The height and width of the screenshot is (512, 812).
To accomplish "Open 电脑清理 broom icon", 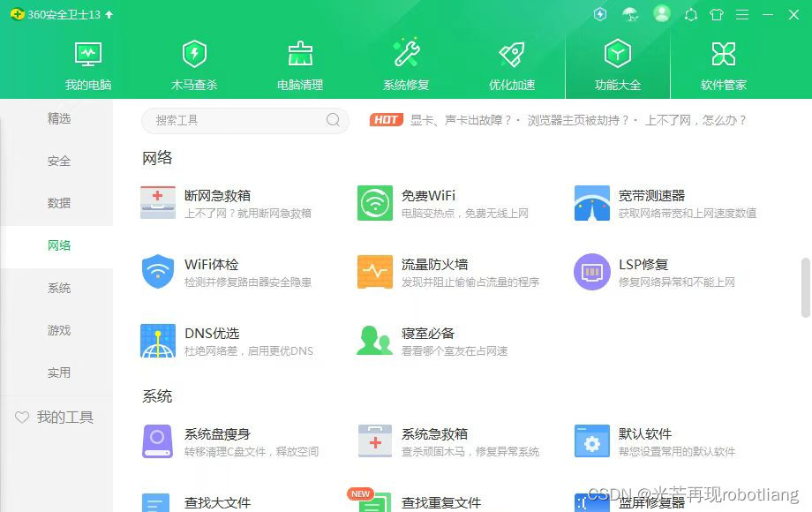I will [x=300, y=54].
